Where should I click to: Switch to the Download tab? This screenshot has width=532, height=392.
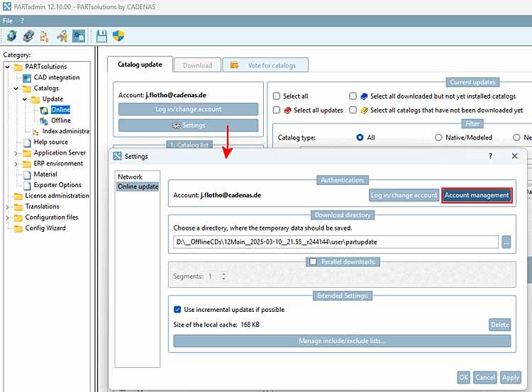click(x=197, y=65)
